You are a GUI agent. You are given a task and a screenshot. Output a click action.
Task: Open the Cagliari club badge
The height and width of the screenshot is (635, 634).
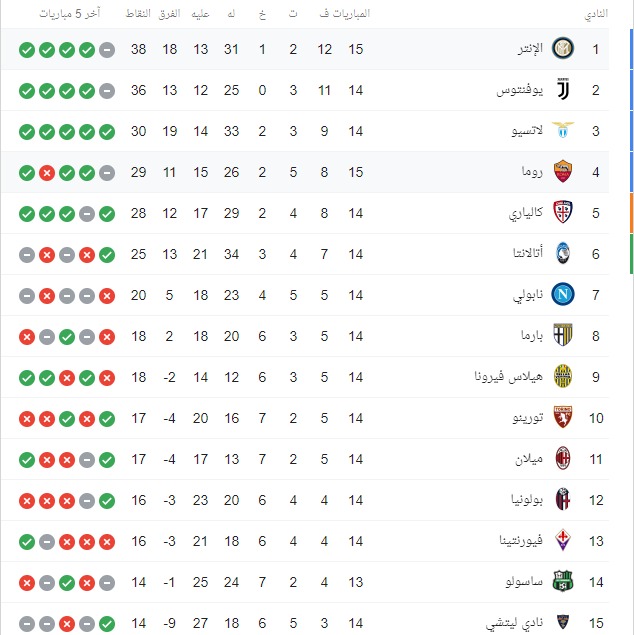coord(563,213)
